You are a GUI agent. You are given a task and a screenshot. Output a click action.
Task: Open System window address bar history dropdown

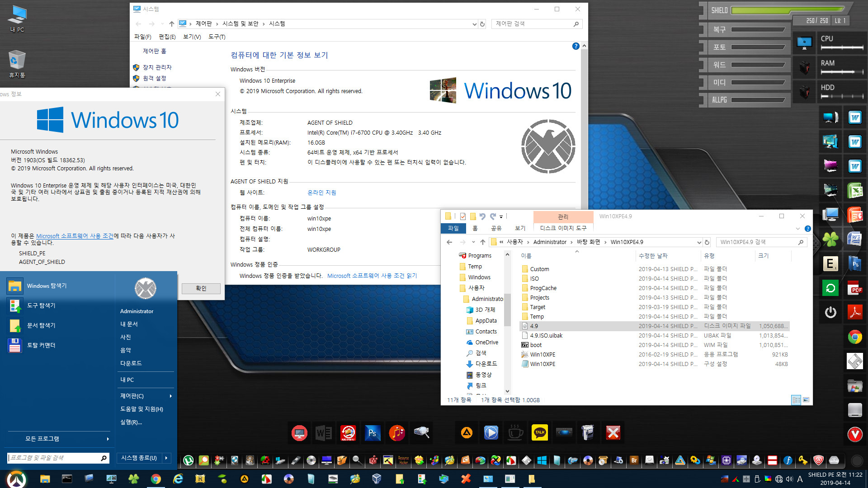[474, 24]
